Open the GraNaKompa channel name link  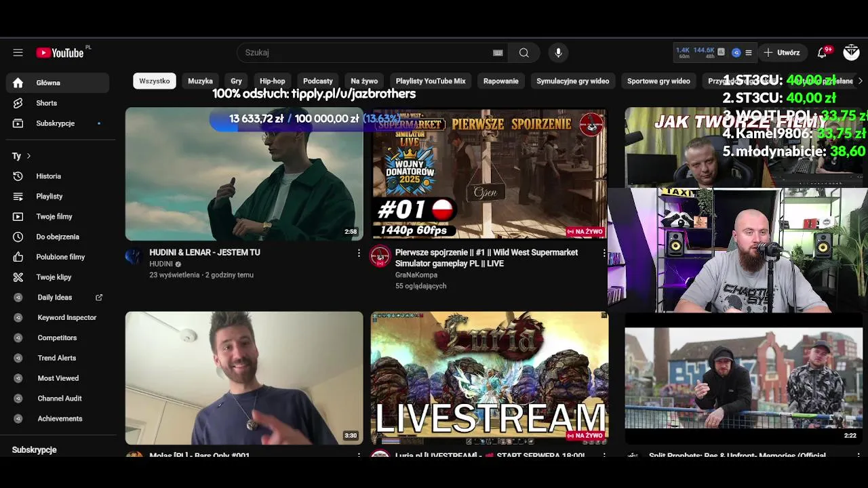pyautogui.click(x=416, y=275)
